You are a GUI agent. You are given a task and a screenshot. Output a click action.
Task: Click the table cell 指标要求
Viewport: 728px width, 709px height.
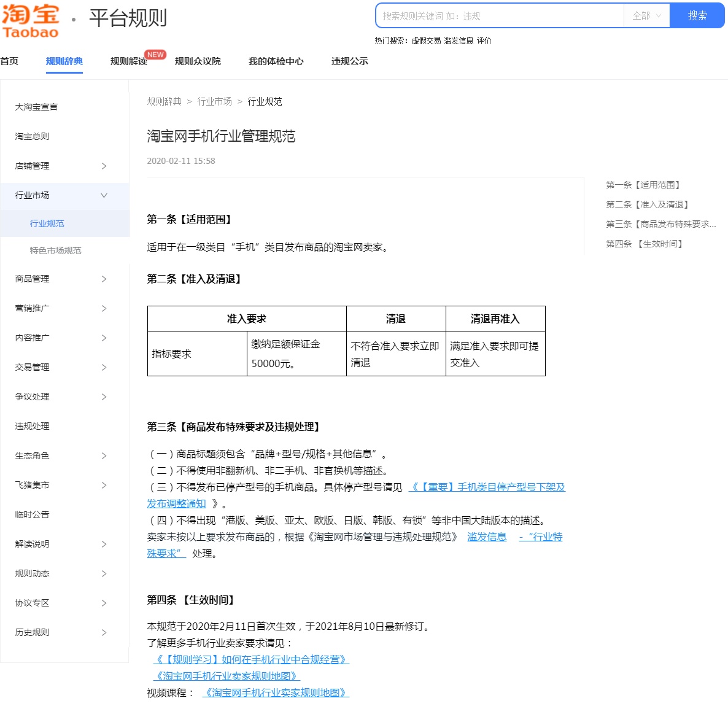click(x=197, y=354)
